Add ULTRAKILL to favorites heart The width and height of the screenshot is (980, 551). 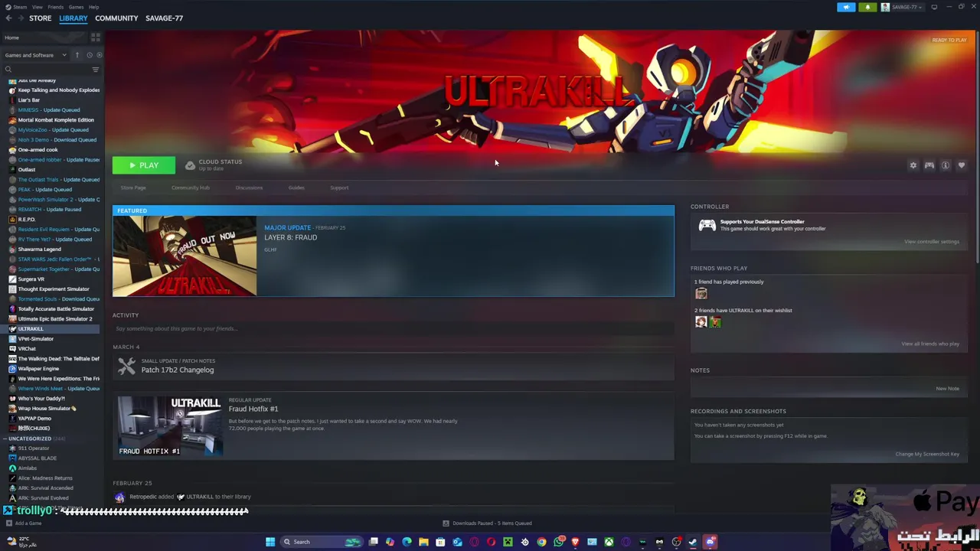tap(962, 165)
